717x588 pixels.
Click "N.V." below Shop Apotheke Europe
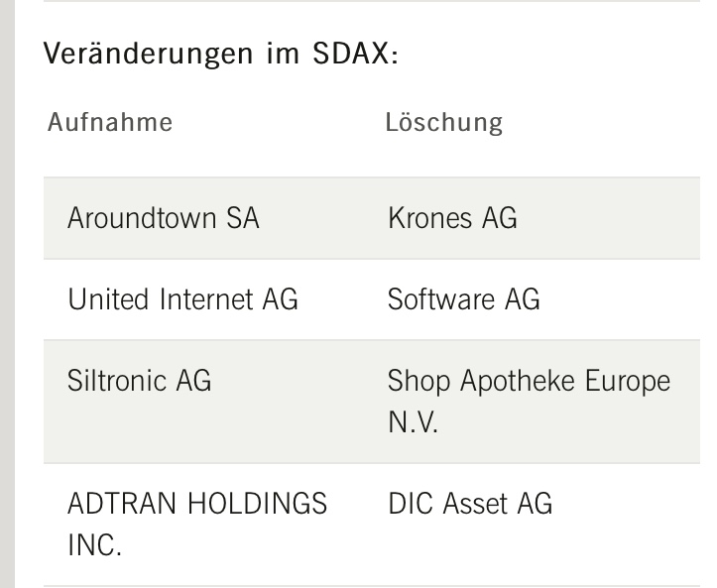(414, 423)
